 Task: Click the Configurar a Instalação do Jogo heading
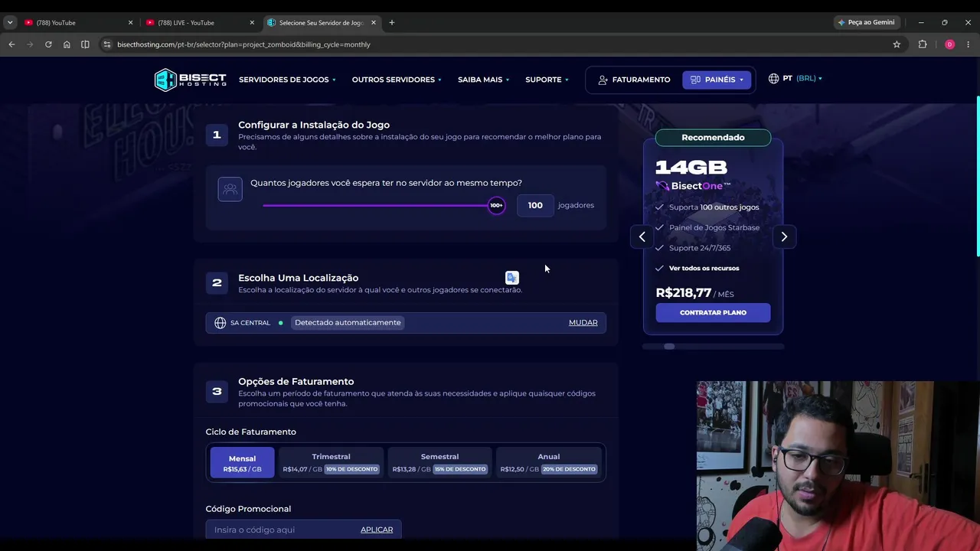point(314,125)
